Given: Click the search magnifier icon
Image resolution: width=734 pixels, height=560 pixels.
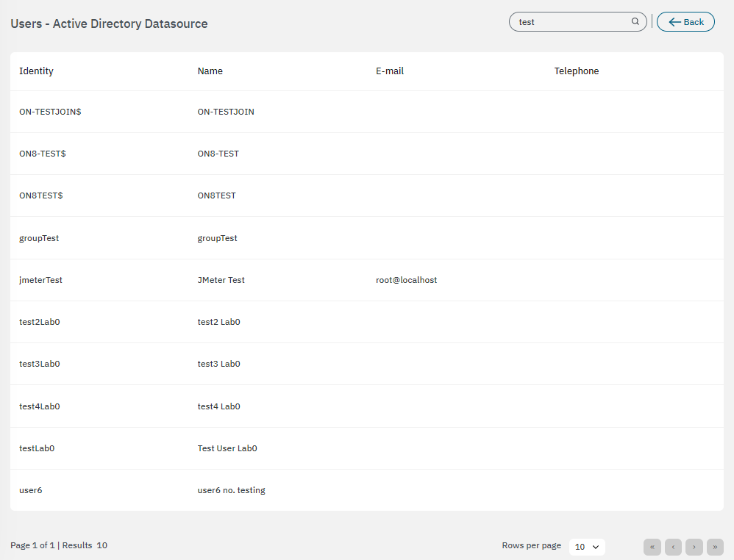Looking at the screenshot, I should (635, 22).
